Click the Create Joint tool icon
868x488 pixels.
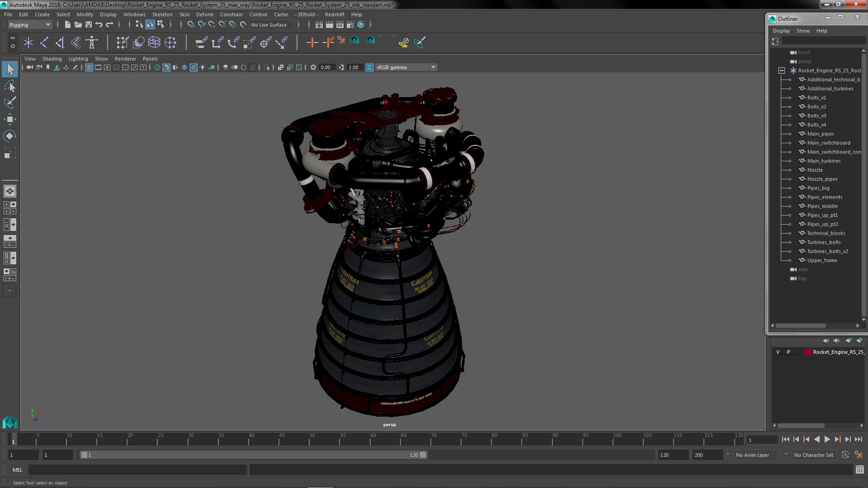coord(44,42)
